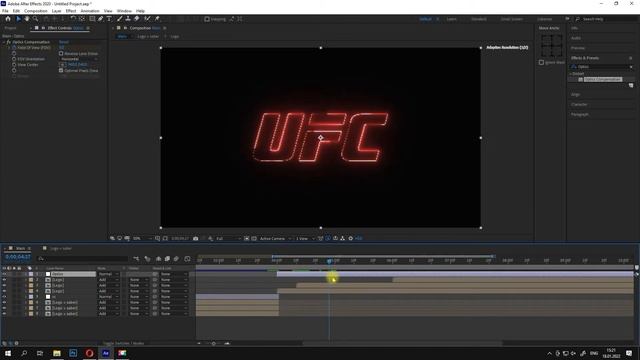640x360 pixels.
Task: Switch to the Logo + saber timeline tab
Action: coord(61,249)
